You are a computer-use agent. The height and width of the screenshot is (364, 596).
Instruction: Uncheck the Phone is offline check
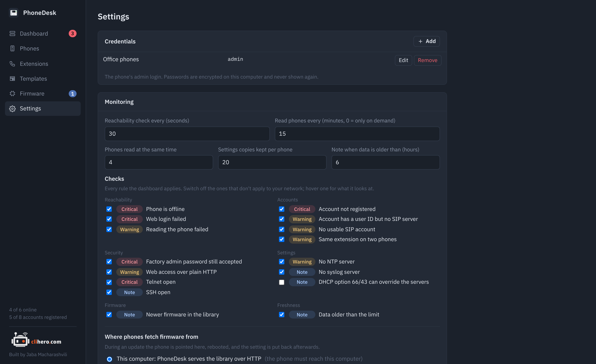point(109,209)
